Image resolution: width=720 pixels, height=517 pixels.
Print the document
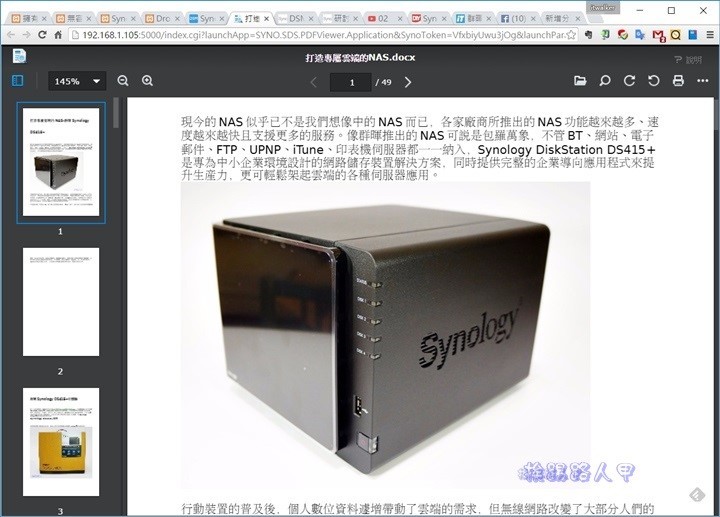678,81
